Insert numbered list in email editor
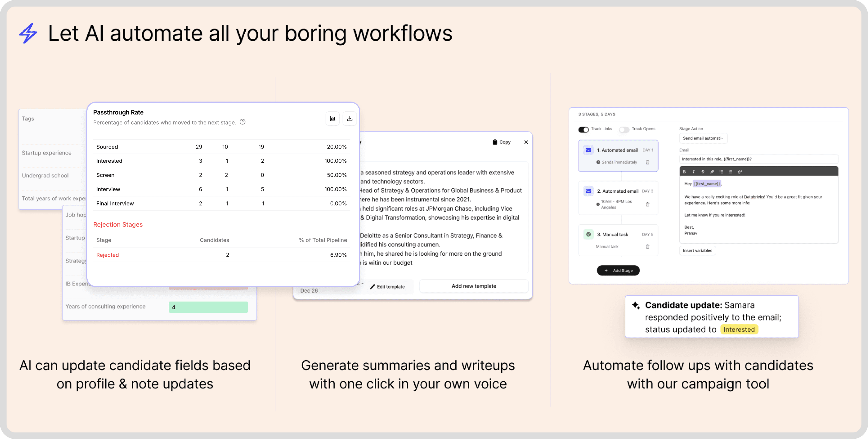868x439 pixels. 730,171
